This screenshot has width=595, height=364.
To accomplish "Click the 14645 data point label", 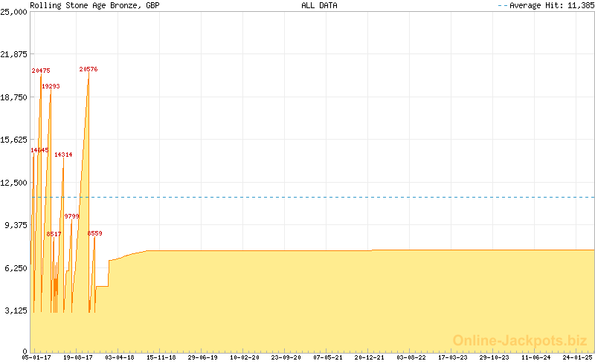I will [x=39, y=150].
